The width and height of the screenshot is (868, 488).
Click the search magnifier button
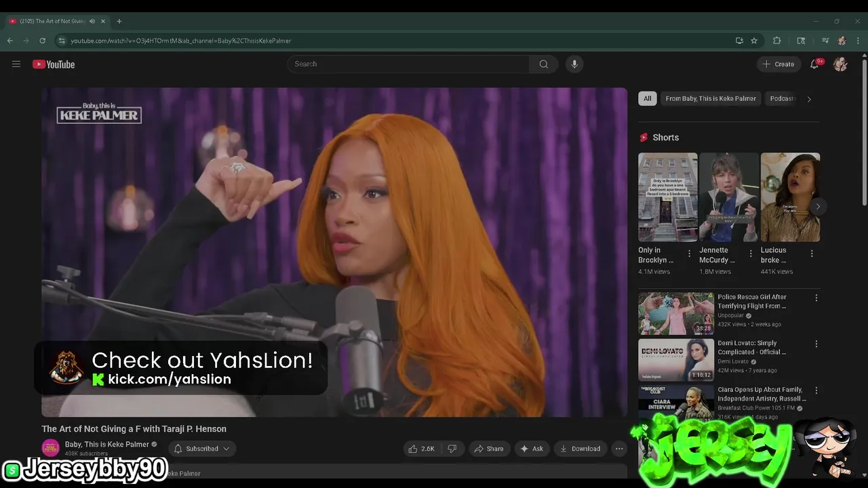point(543,64)
